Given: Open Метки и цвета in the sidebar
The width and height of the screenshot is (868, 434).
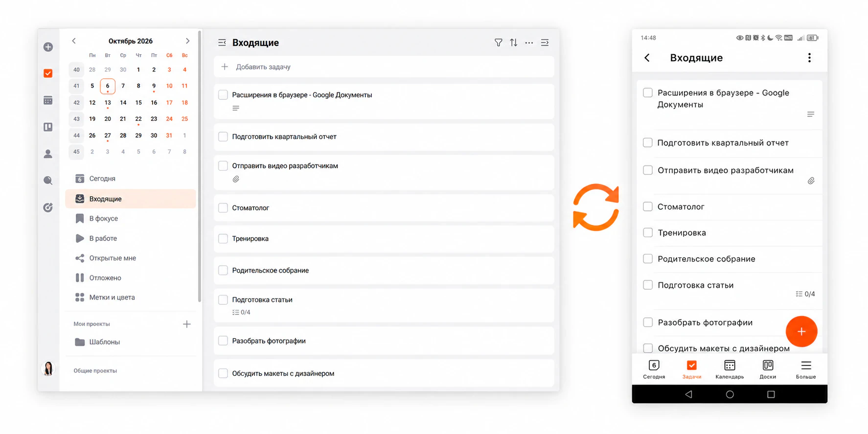Looking at the screenshot, I should click(x=131, y=297).
